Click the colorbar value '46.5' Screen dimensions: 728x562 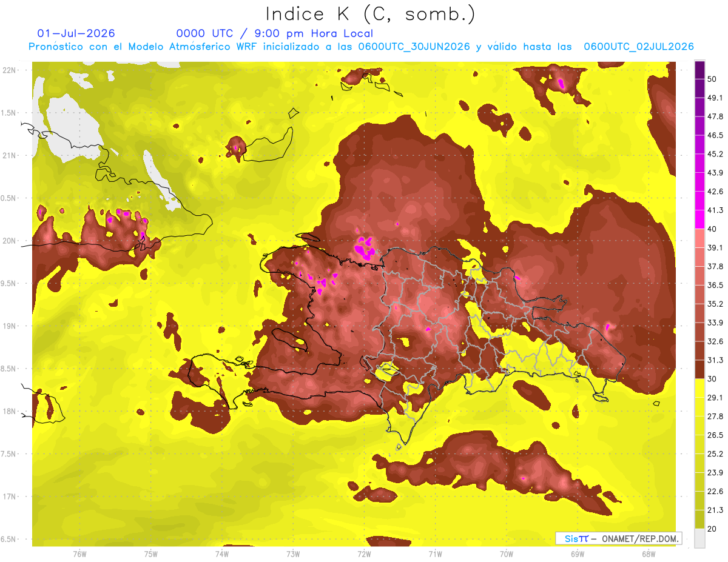715,135
